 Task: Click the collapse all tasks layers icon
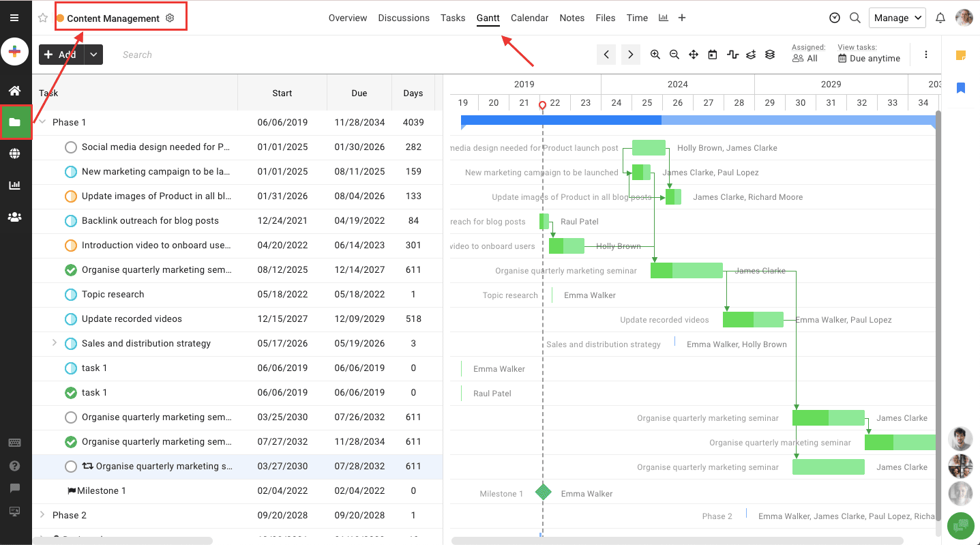[x=770, y=55]
